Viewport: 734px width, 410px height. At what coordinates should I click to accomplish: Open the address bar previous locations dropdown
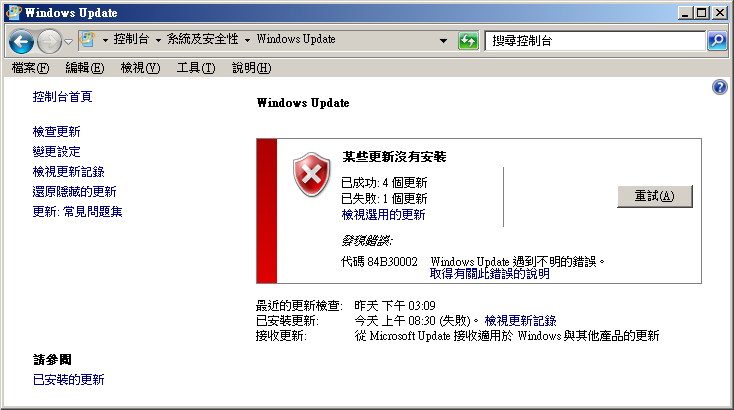(443, 41)
